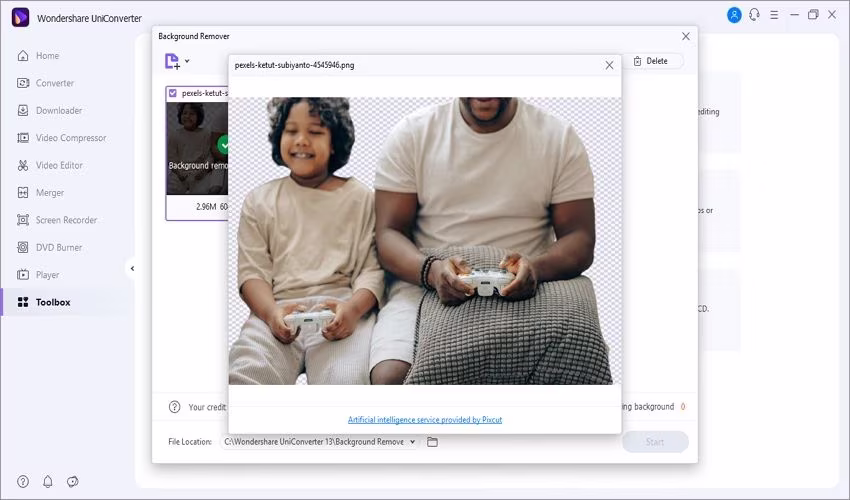Select the Merger sidebar item
Viewport: 850px width, 500px height.
[50, 193]
